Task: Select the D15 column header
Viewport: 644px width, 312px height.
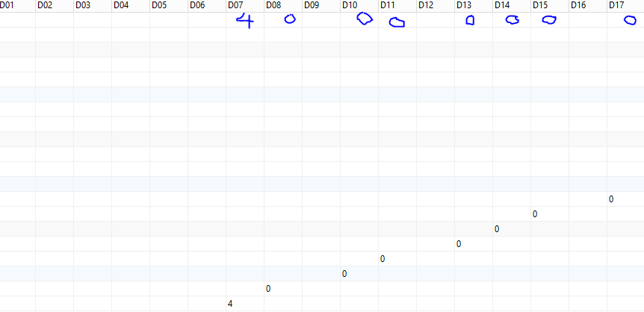Action: pos(550,6)
